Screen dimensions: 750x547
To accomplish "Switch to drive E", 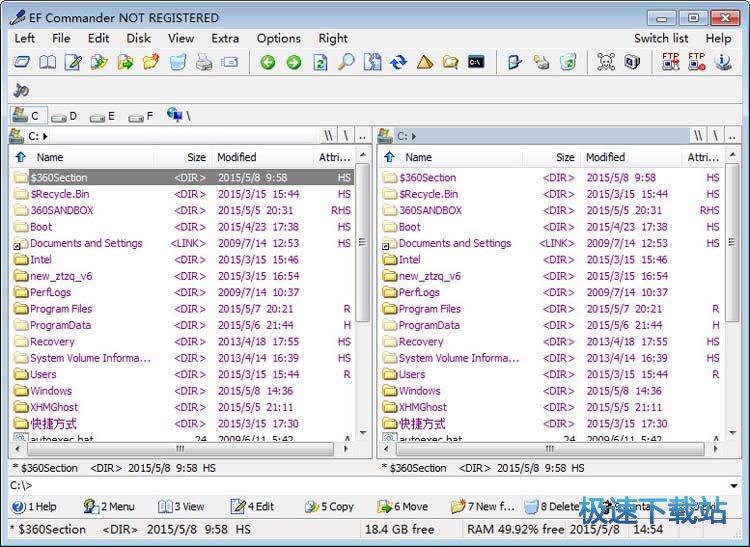I will [x=102, y=116].
